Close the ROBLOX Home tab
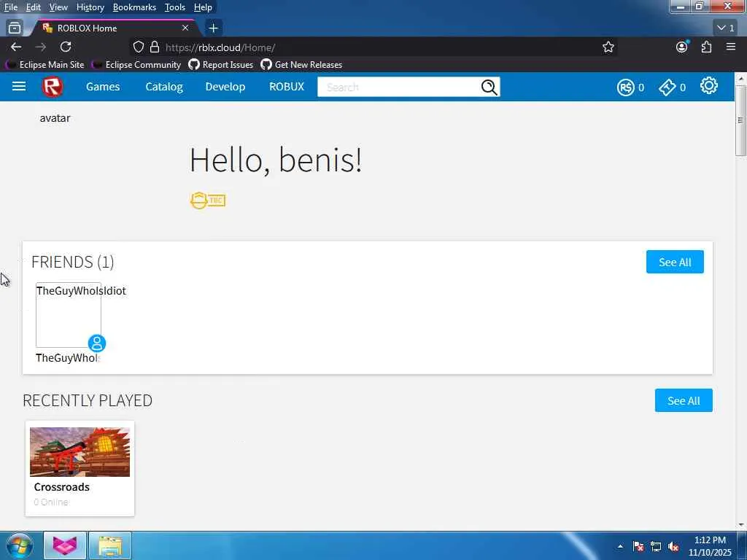Image resolution: width=747 pixels, height=560 pixels. 185,28
